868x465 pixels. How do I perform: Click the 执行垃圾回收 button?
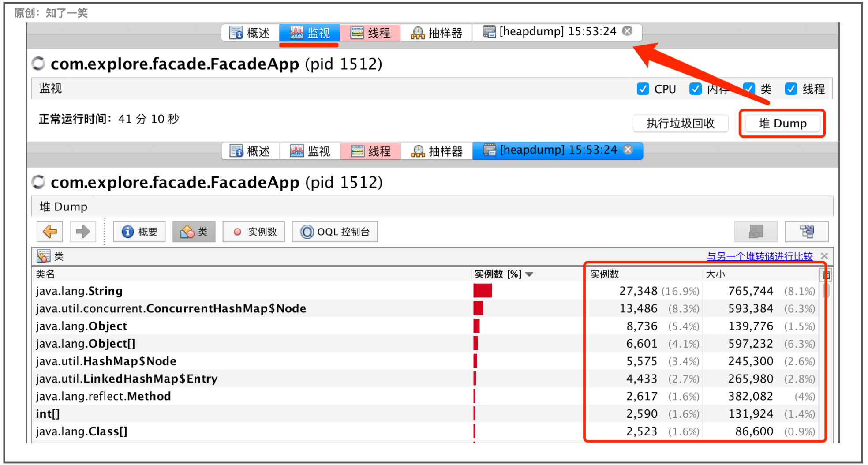[x=681, y=124]
